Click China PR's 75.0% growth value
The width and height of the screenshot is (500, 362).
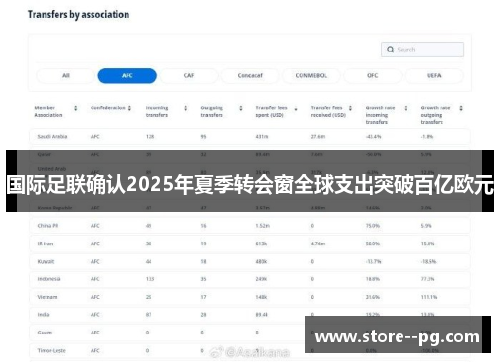click(373, 226)
